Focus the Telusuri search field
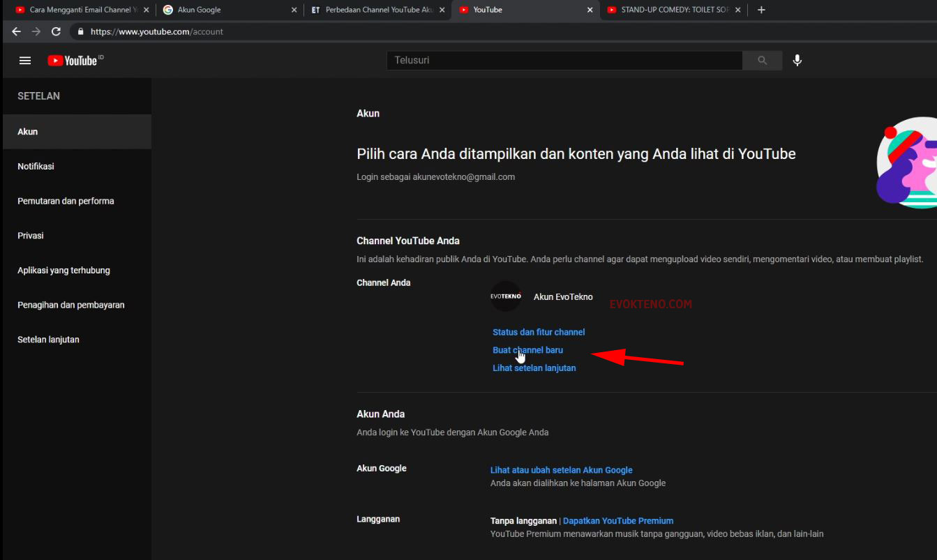Viewport: 937px width, 560px height. tap(564, 61)
